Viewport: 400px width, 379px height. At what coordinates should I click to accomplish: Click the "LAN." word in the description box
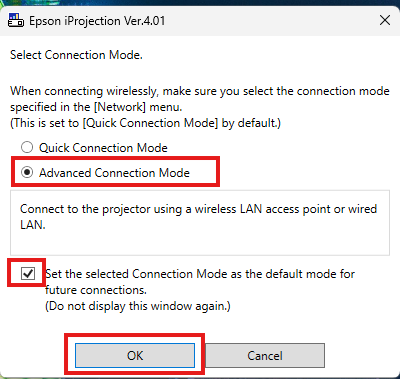click(33, 225)
